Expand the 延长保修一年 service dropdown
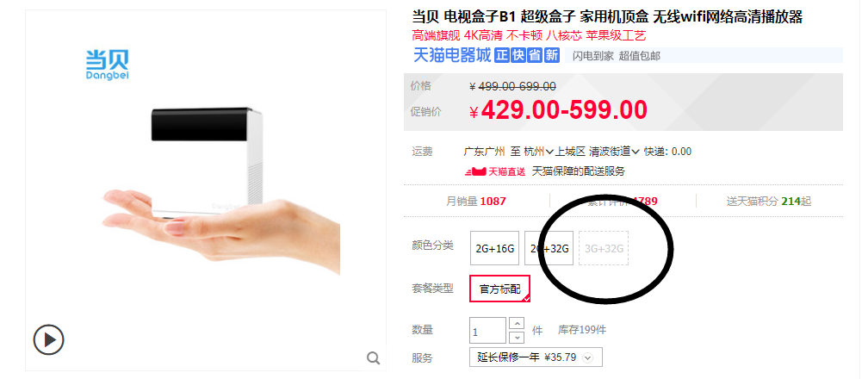This screenshot has height=379, width=868. 536,357
